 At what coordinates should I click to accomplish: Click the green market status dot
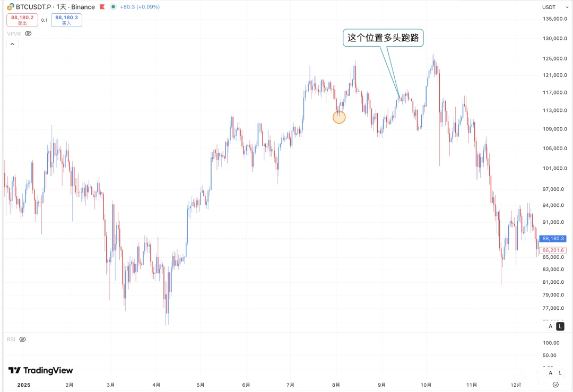pos(113,7)
